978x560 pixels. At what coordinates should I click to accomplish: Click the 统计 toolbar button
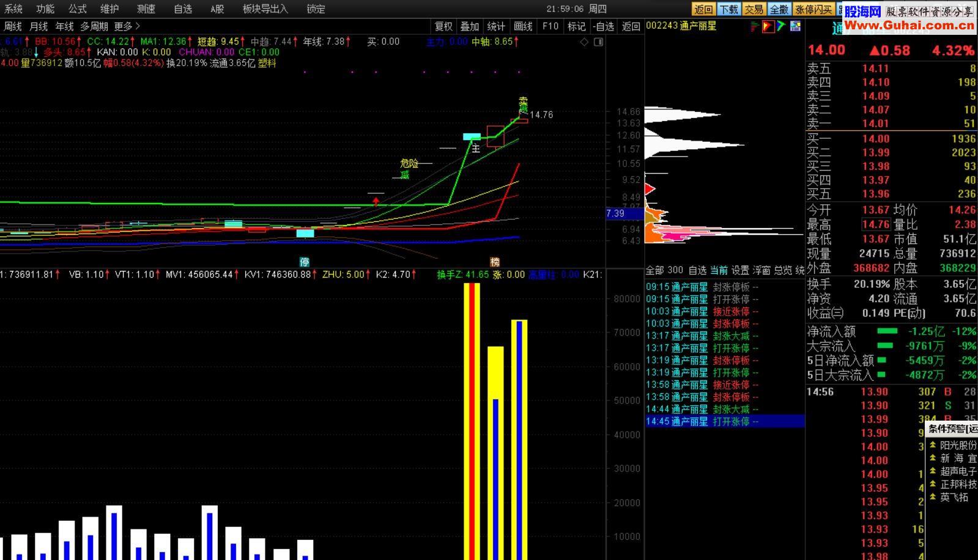[x=496, y=26]
